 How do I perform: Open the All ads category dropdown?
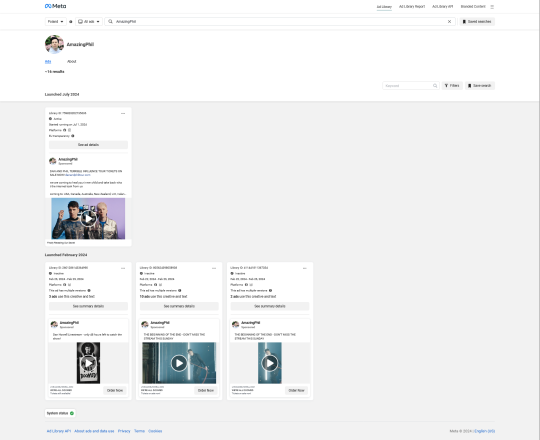pos(89,22)
